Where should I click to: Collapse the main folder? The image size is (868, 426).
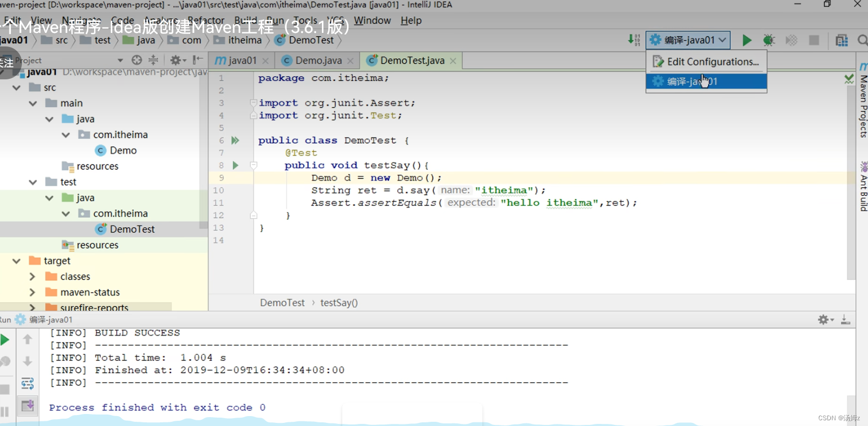(33, 103)
